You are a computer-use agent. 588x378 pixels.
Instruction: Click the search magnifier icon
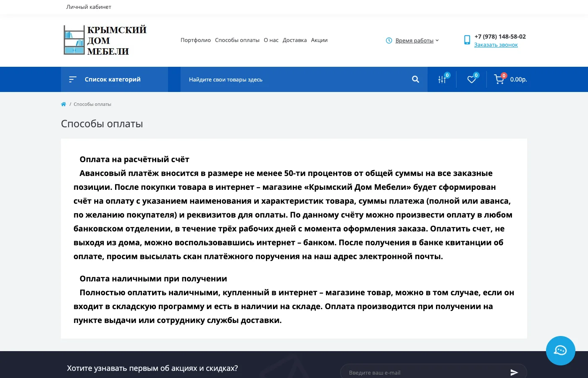coord(415,79)
